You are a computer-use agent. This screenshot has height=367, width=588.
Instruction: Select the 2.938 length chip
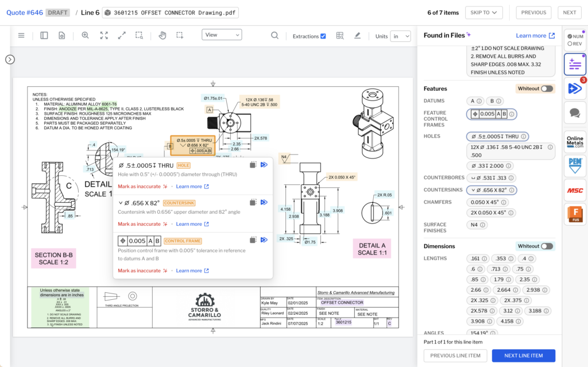click(536, 290)
